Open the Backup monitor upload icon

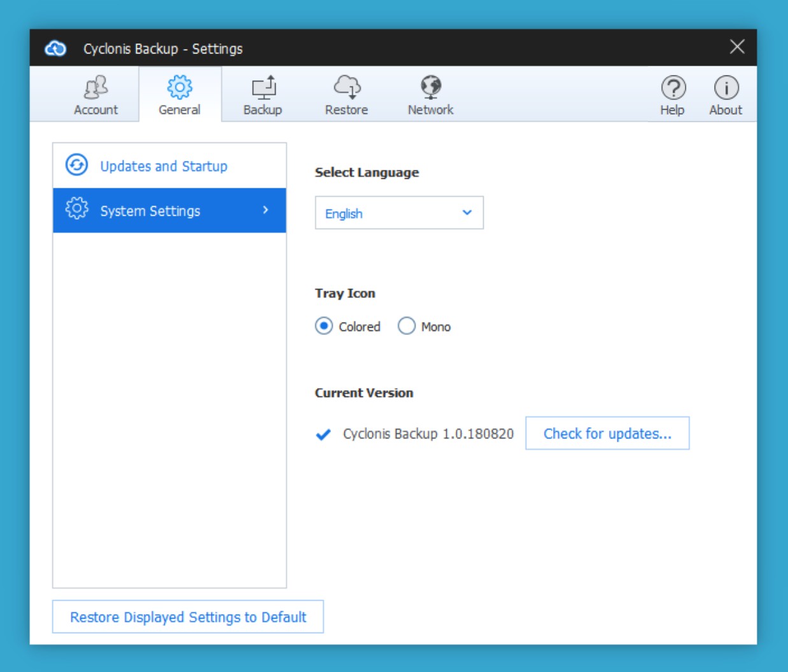(263, 87)
